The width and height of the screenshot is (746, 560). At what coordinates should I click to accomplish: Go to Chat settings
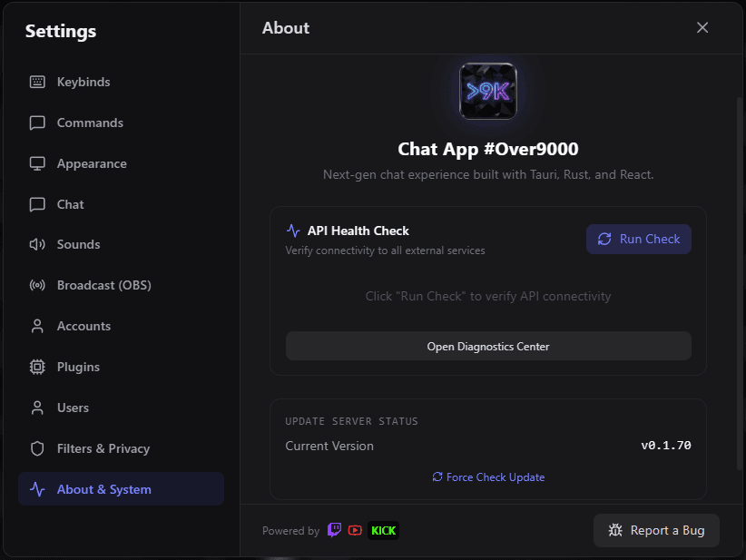[x=70, y=204]
